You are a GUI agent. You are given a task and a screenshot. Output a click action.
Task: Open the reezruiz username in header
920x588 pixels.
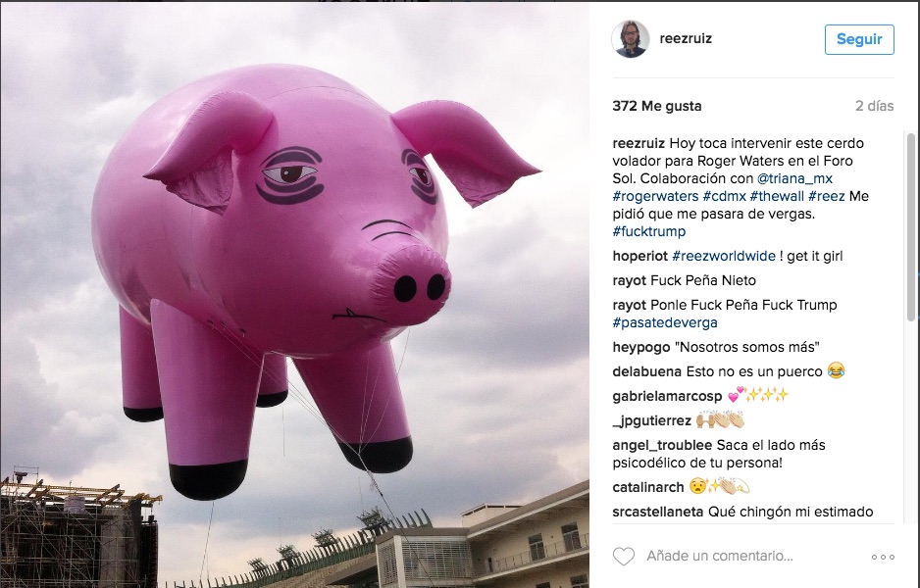click(686, 38)
